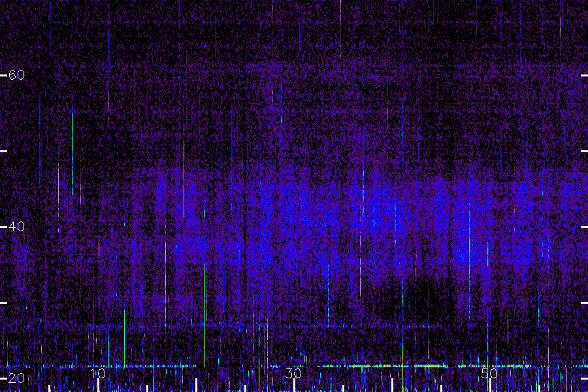This screenshot has width=588, height=392.
Task: Click the "20" frequency axis label
Action: click(16, 378)
